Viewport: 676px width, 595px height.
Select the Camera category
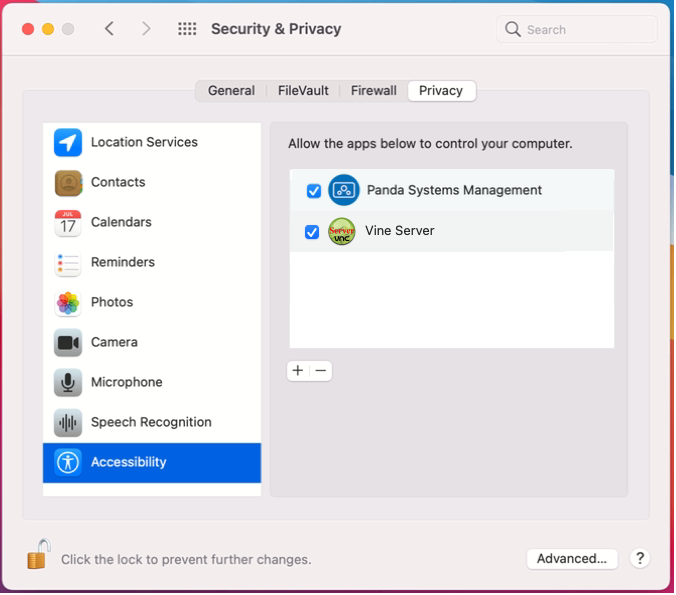(152, 343)
